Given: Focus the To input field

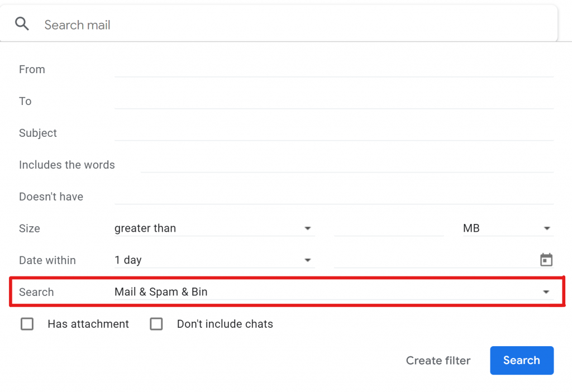Looking at the screenshot, I should pos(334,101).
